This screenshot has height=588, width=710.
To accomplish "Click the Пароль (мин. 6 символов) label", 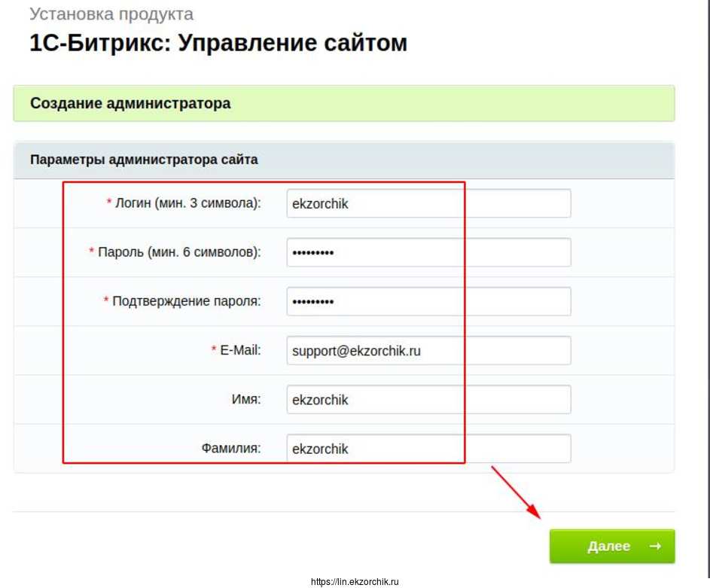I will tap(179, 251).
